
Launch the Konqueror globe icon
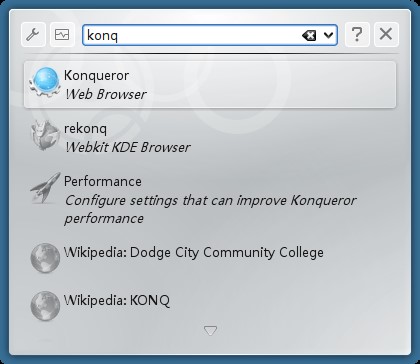click(45, 82)
